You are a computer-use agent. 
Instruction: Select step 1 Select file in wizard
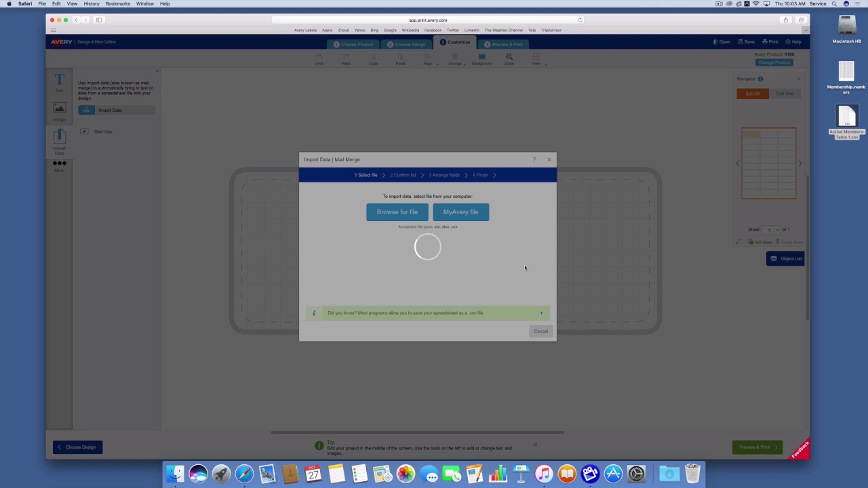(366, 175)
